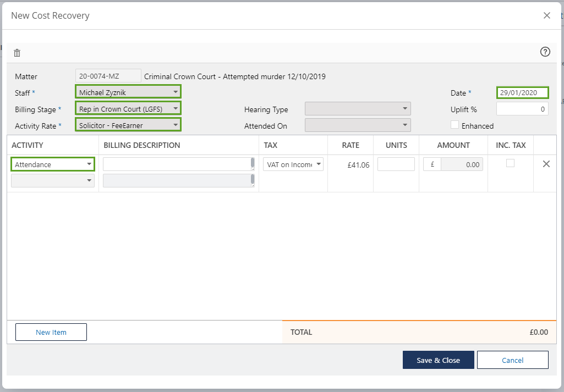This screenshot has width=564, height=392.
Task: Click the New Item button
Action: coord(51,332)
